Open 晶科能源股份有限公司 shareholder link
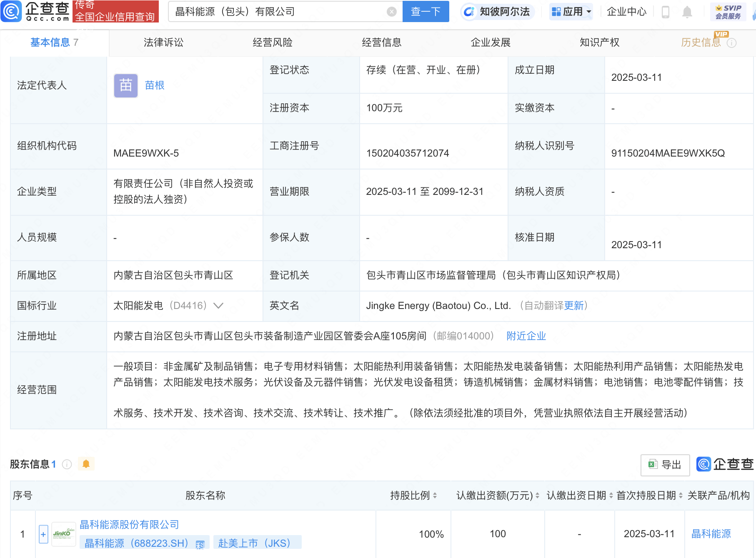Viewport: 756px width, 558px height. click(x=129, y=524)
